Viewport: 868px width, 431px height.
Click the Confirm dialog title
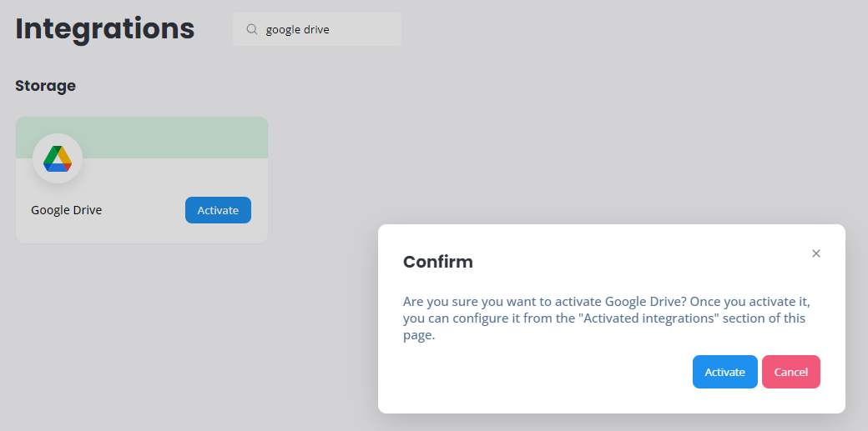438,262
